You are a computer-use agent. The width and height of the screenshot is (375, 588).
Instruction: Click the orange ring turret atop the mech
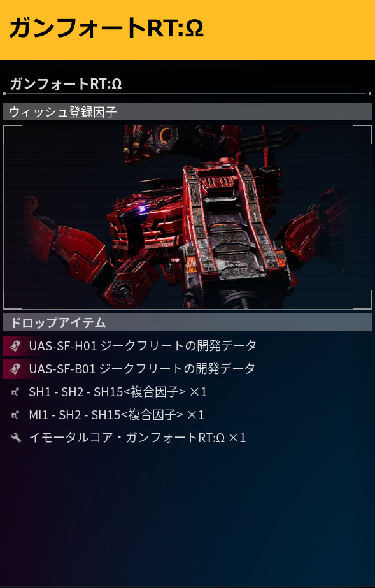point(164,134)
